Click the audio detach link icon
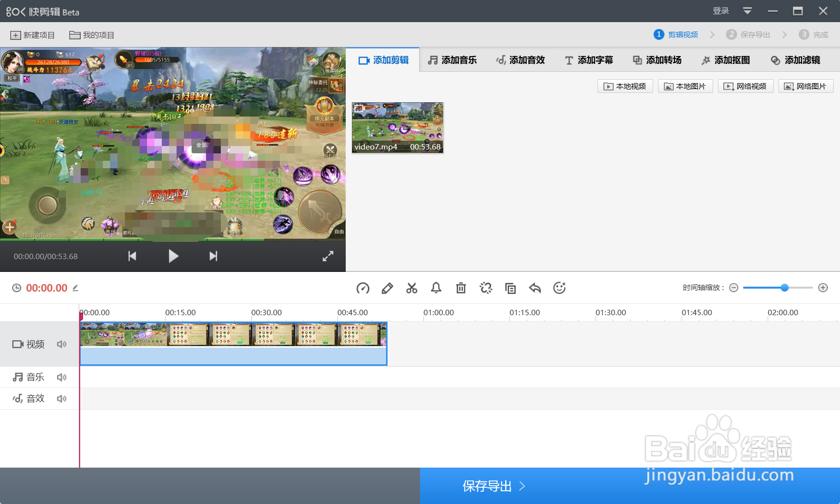Screen dimensions: 840x504 coord(486,288)
